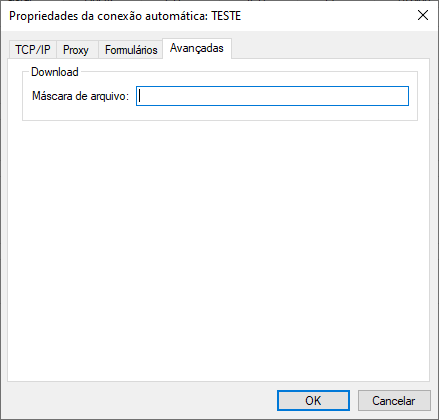
Task: Switch to the TCP/IP tab
Action: point(33,50)
